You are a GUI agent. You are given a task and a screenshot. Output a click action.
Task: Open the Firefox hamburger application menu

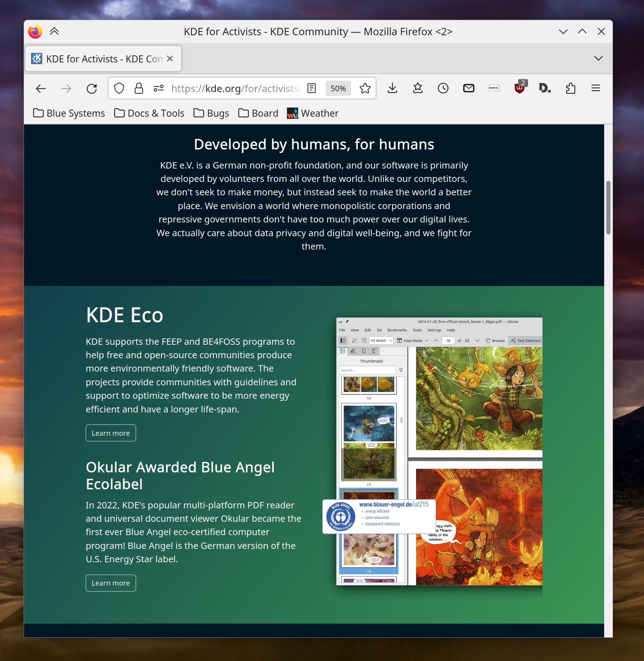[x=595, y=88]
